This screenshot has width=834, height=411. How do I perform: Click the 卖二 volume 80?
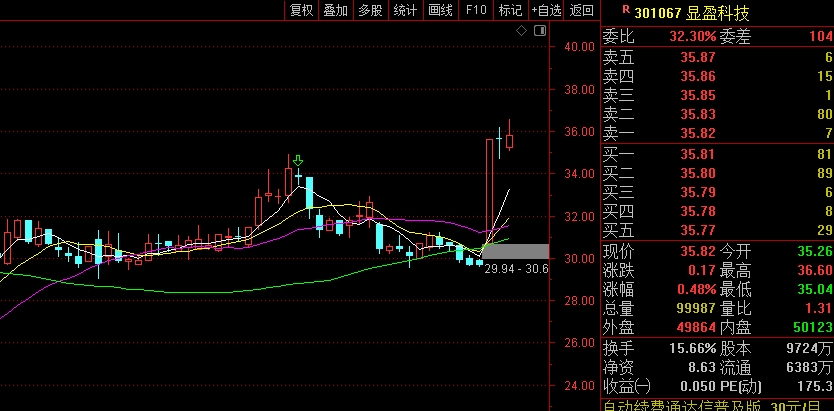(825, 114)
